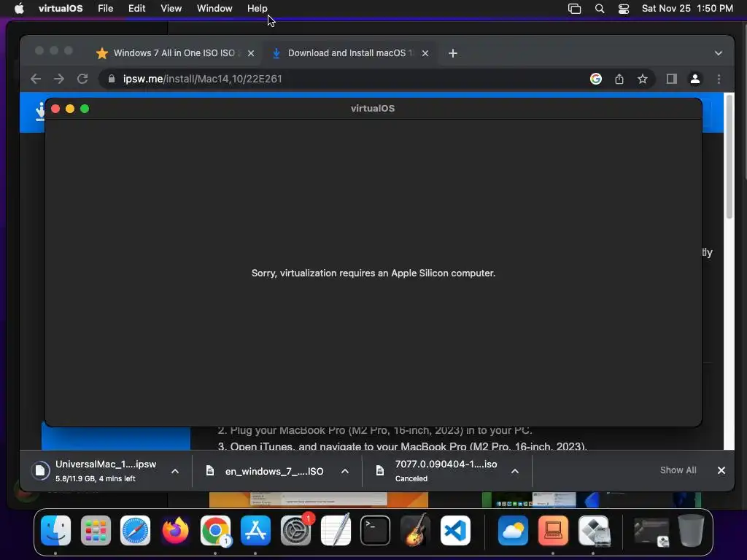The width and height of the screenshot is (747, 560).
Task: Show All downloads
Action: (678, 470)
